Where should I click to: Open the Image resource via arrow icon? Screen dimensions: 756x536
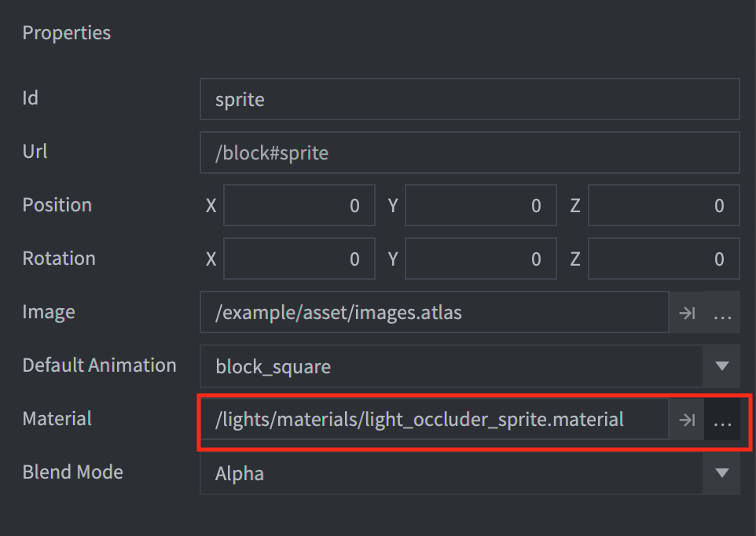click(687, 312)
